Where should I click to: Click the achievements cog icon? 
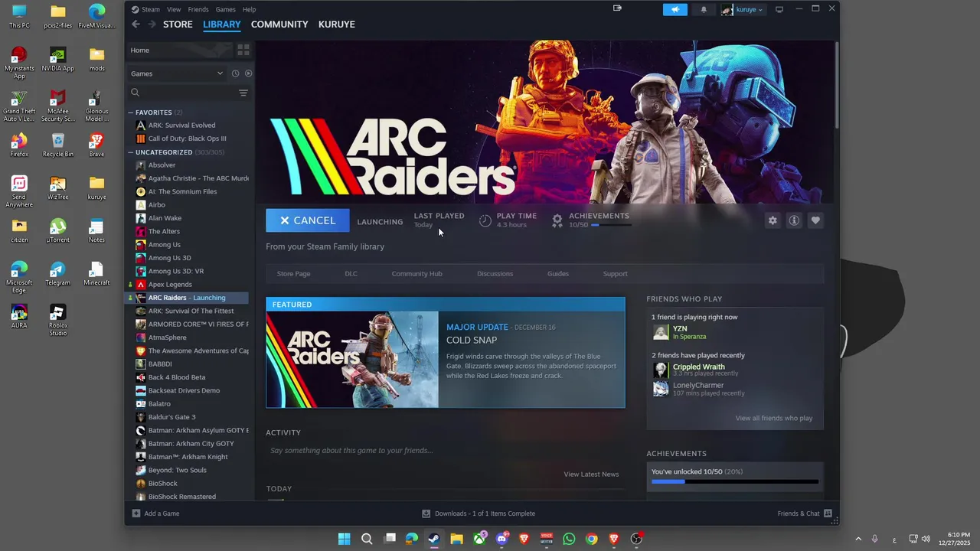[x=557, y=220]
